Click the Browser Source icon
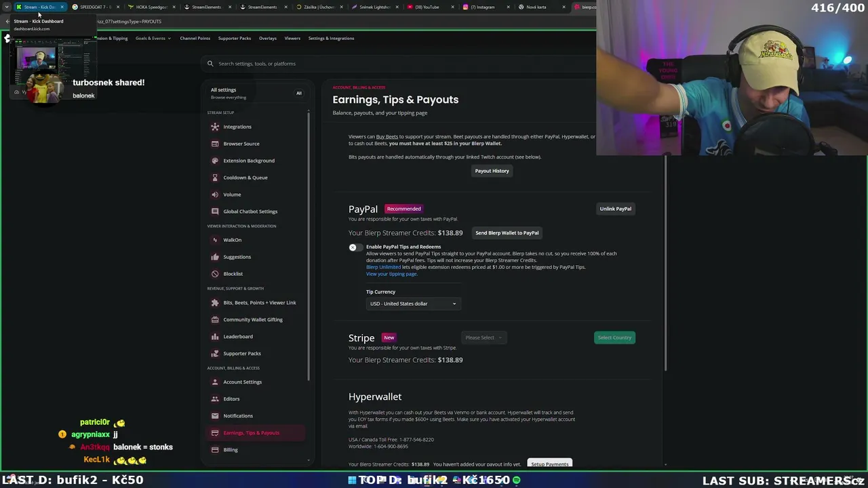Screen dimensions: 868x488 [215, 144]
